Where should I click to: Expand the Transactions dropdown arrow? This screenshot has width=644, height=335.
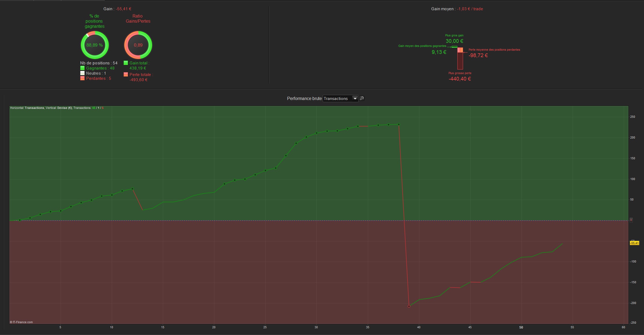355,99
